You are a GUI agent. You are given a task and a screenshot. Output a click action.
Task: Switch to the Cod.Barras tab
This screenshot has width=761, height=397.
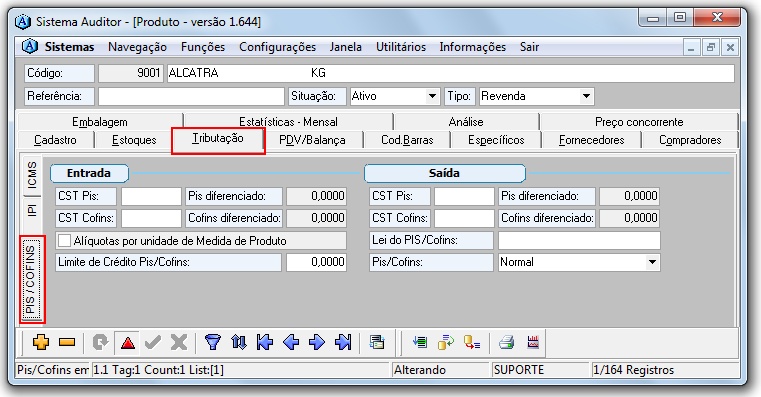(407, 140)
